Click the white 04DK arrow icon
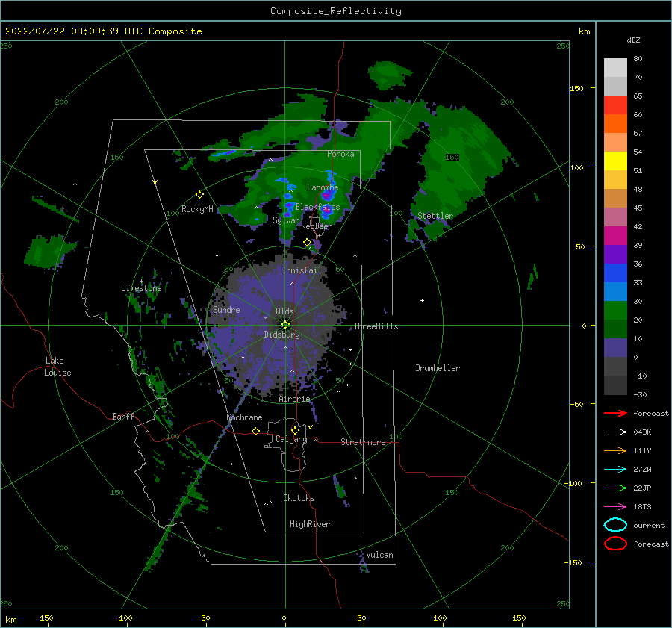 coord(615,432)
